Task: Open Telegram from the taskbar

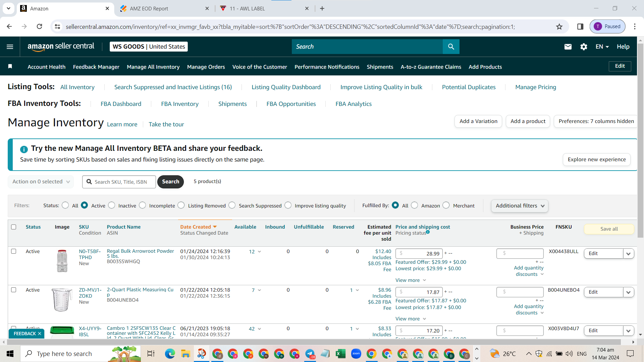Action: pyautogui.click(x=310, y=354)
